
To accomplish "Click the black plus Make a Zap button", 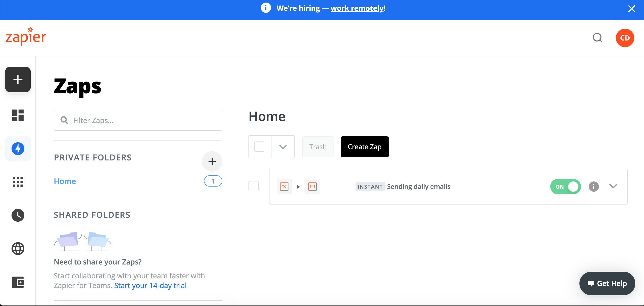I will click(x=18, y=79).
